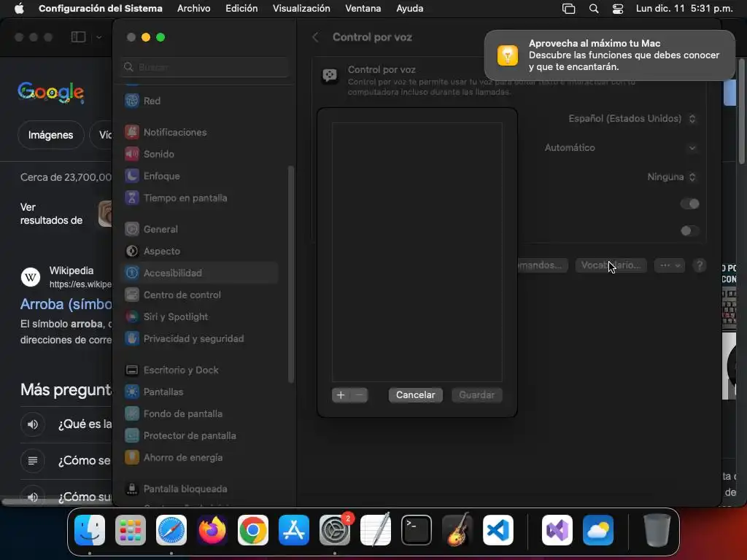
Task: Click the menu bar date and time
Action: click(684, 9)
